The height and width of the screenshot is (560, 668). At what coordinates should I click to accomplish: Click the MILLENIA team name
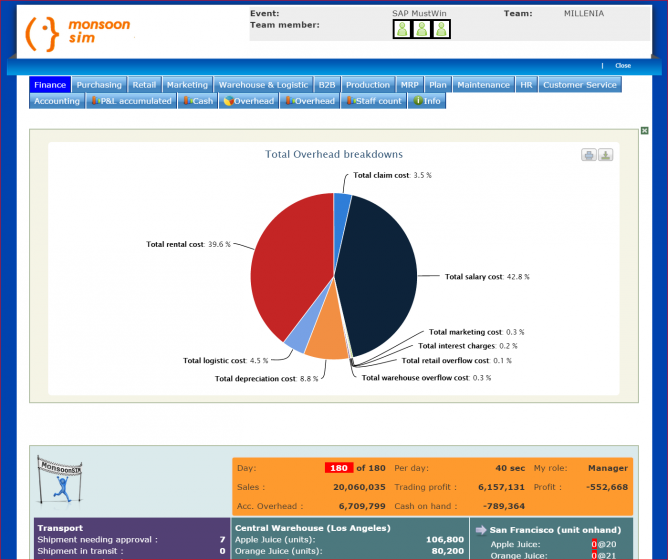coord(584,13)
